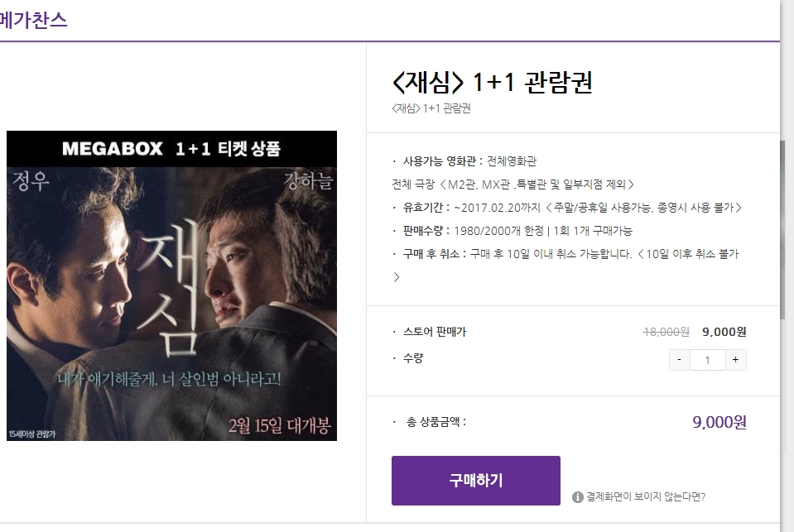Click the 유효기간 validity period text
Screen dimensions: 794x532
coord(567,208)
